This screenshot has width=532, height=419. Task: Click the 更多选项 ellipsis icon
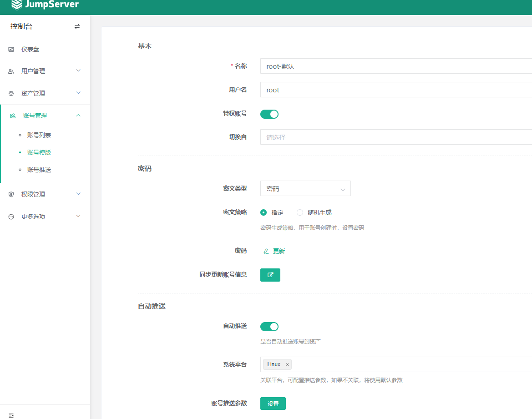click(11, 217)
